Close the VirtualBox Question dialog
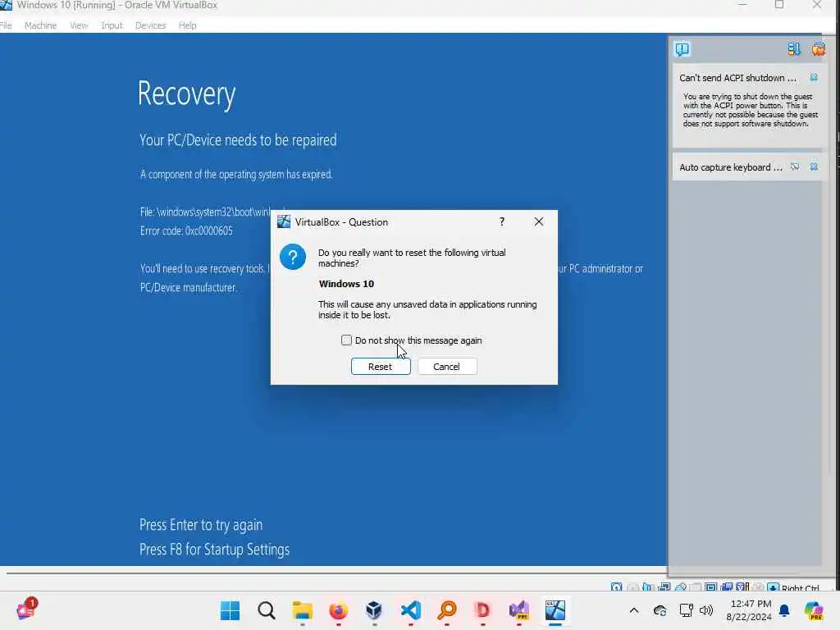Screen dimensions: 840x630 pos(539,221)
